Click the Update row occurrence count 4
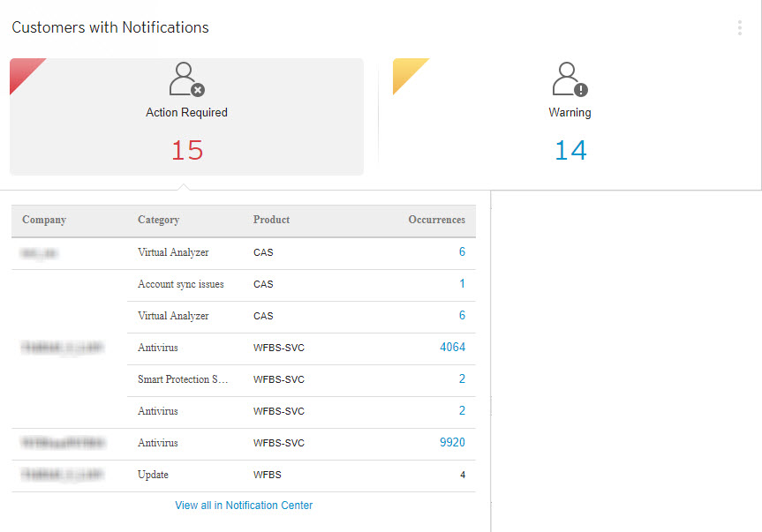Image resolution: width=762 pixels, height=532 pixels. [x=462, y=475]
